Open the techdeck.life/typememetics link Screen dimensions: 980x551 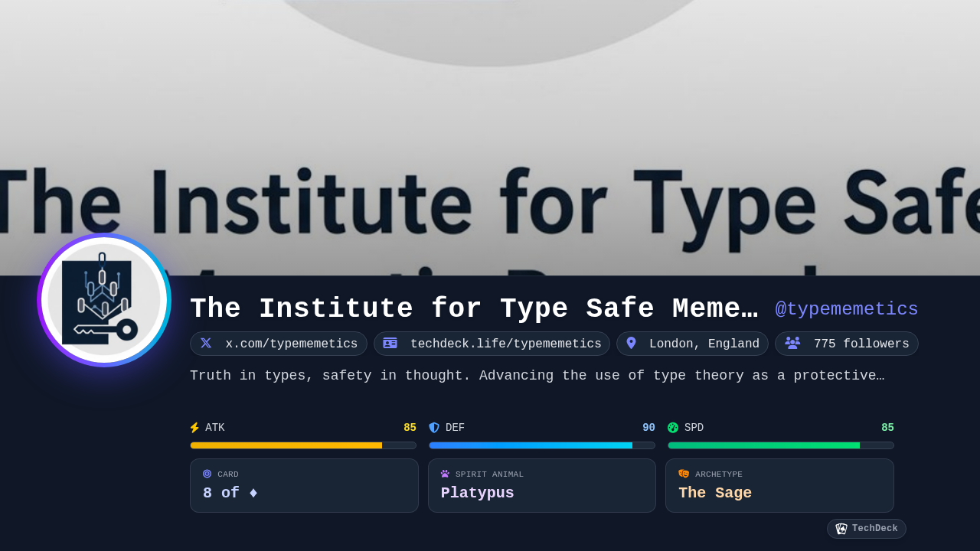[x=505, y=344]
